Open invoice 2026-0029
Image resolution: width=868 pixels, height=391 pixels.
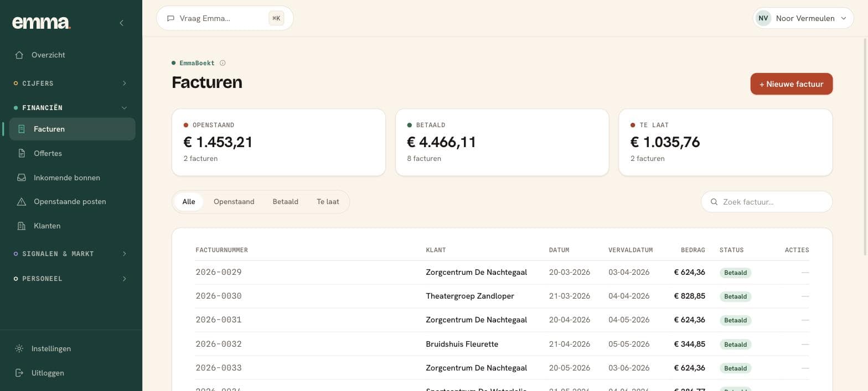pyautogui.click(x=219, y=272)
